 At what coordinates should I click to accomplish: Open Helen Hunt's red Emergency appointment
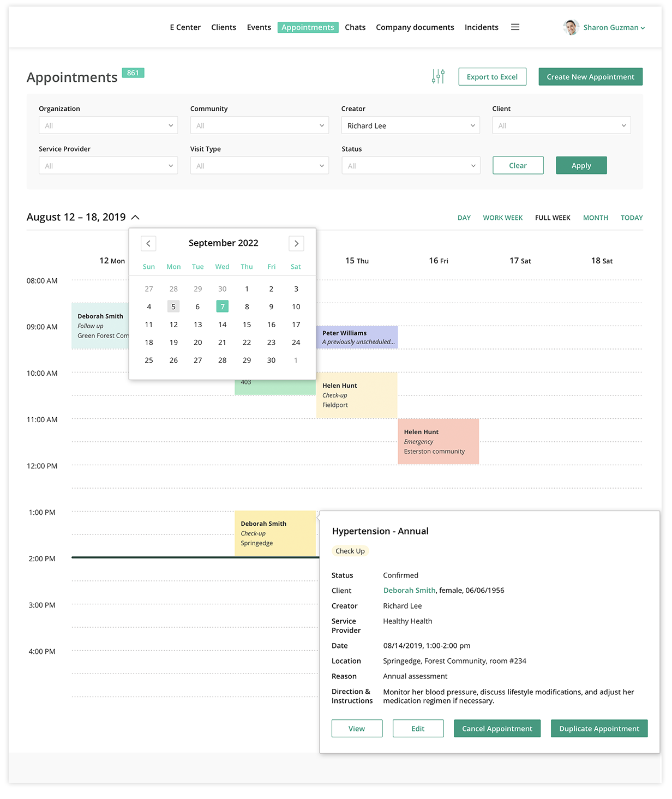point(438,441)
